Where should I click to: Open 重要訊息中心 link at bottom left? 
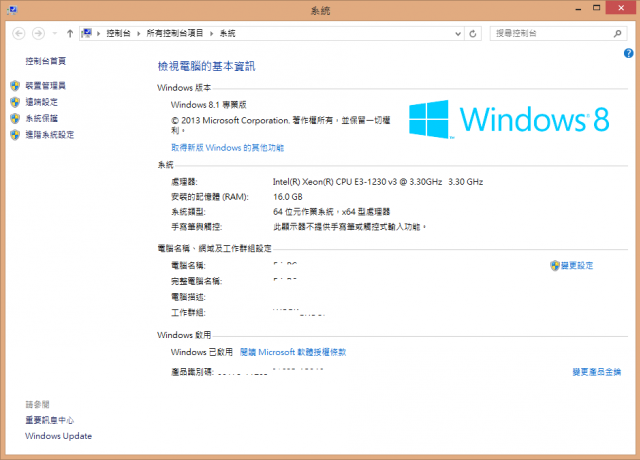(50, 420)
